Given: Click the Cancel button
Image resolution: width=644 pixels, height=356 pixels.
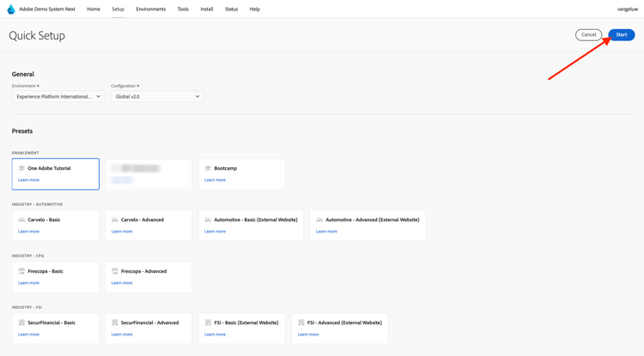Looking at the screenshot, I should tap(588, 35).
